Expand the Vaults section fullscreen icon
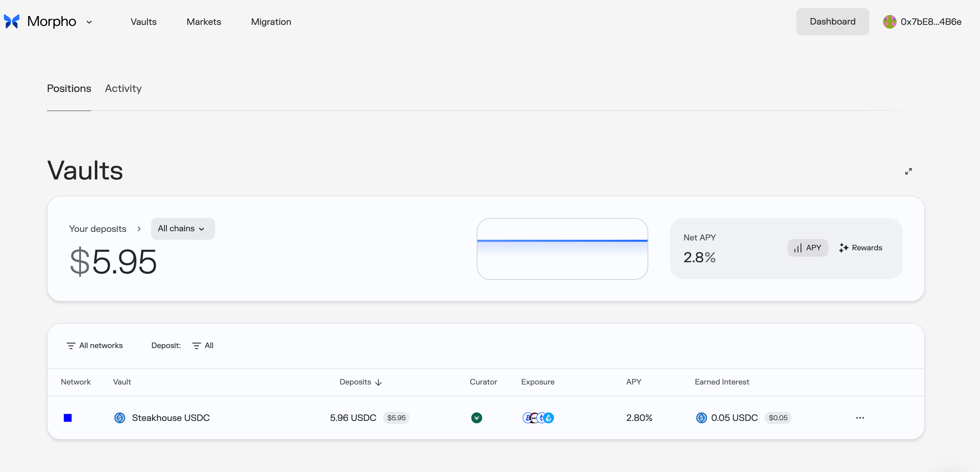The image size is (980, 472). click(x=908, y=171)
